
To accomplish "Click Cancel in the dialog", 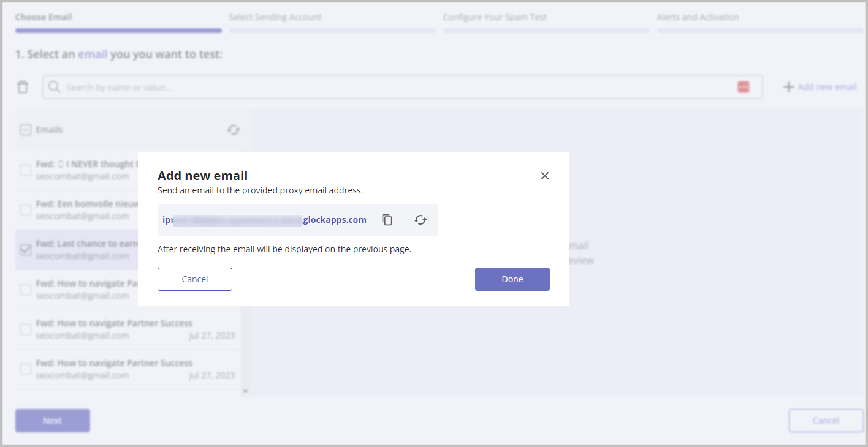I will tap(195, 279).
